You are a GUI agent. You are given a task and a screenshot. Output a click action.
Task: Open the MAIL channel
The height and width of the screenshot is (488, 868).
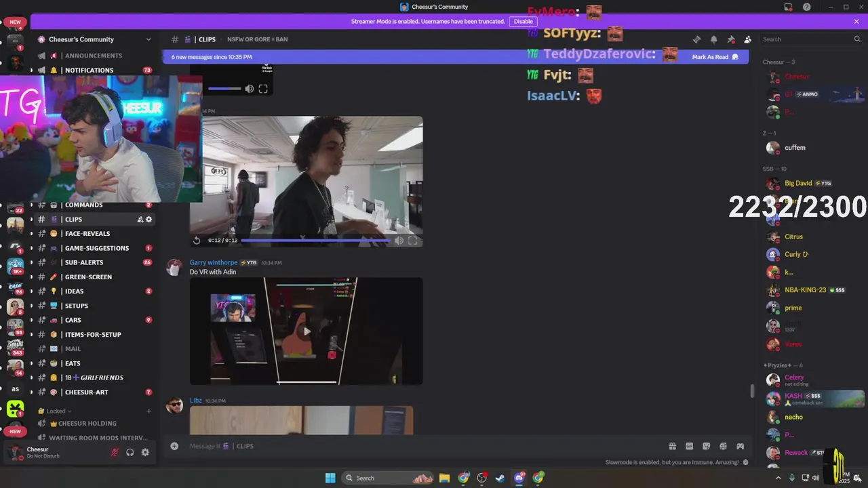coord(94,348)
